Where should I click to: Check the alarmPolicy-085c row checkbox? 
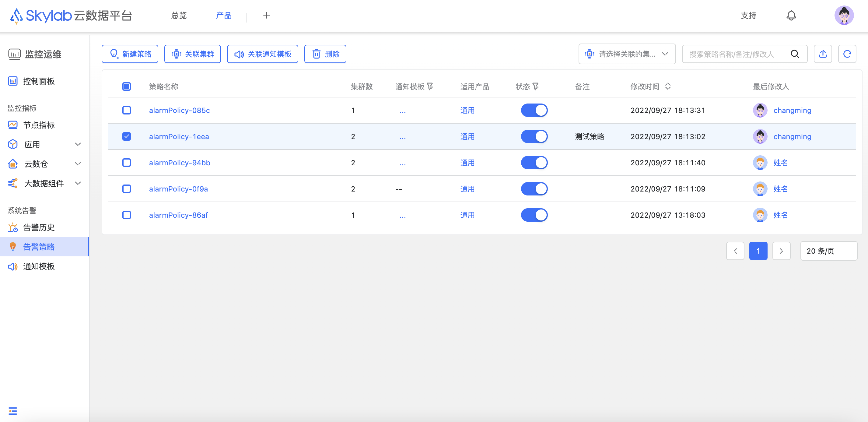pyautogui.click(x=126, y=110)
